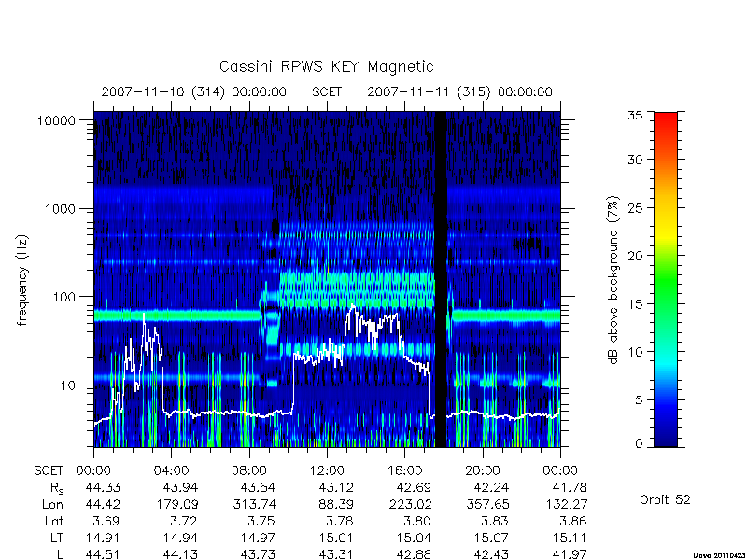747x560 pixels.
Task: Click the dB above background (7%) label
Action: [613, 280]
